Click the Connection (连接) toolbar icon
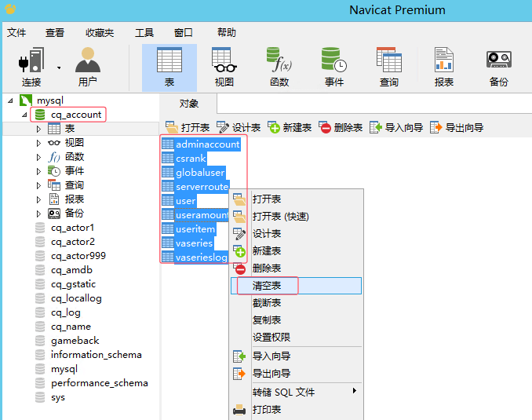 [31, 68]
